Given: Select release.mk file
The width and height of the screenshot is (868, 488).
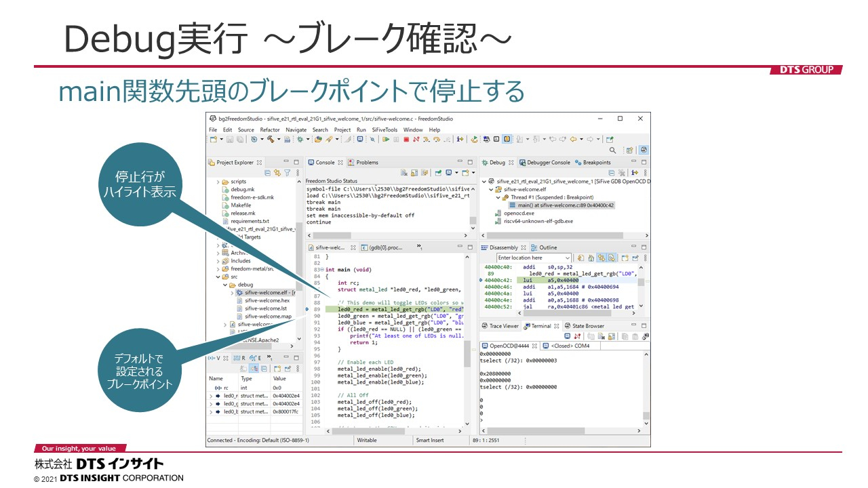Looking at the screenshot, I should click(237, 213).
